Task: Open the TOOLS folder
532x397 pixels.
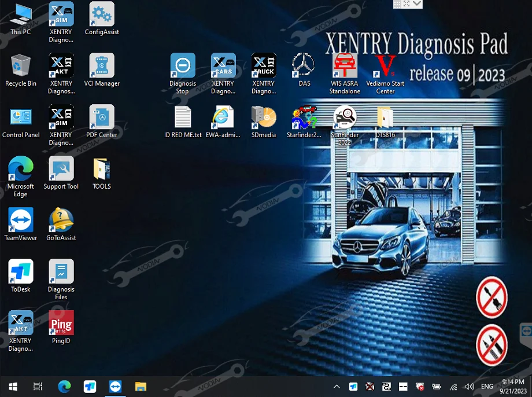Action: (102, 173)
